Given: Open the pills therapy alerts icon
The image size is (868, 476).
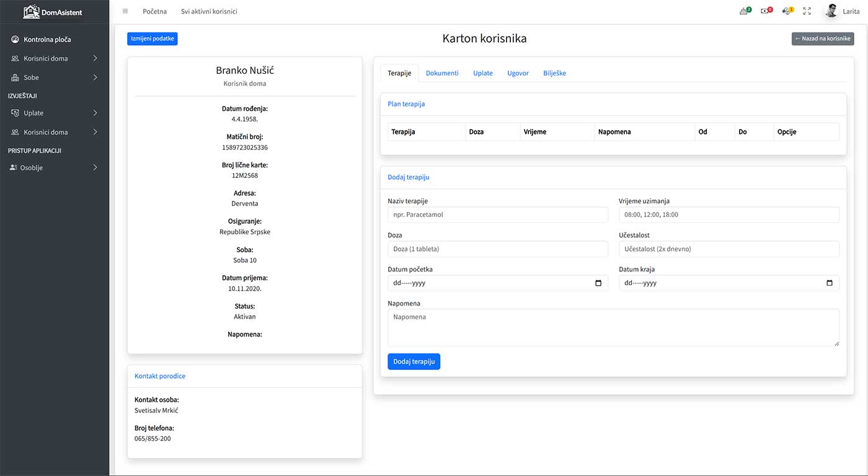Looking at the screenshot, I should (786, 11).
